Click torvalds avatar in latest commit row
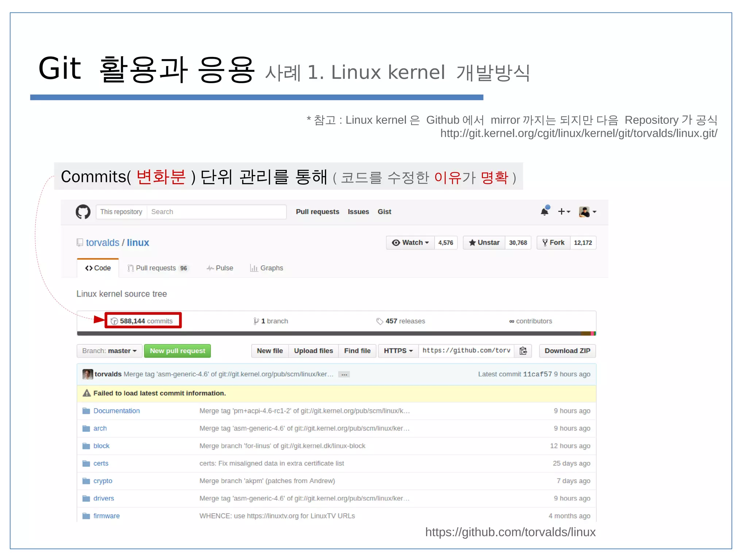 pos(88,374)
